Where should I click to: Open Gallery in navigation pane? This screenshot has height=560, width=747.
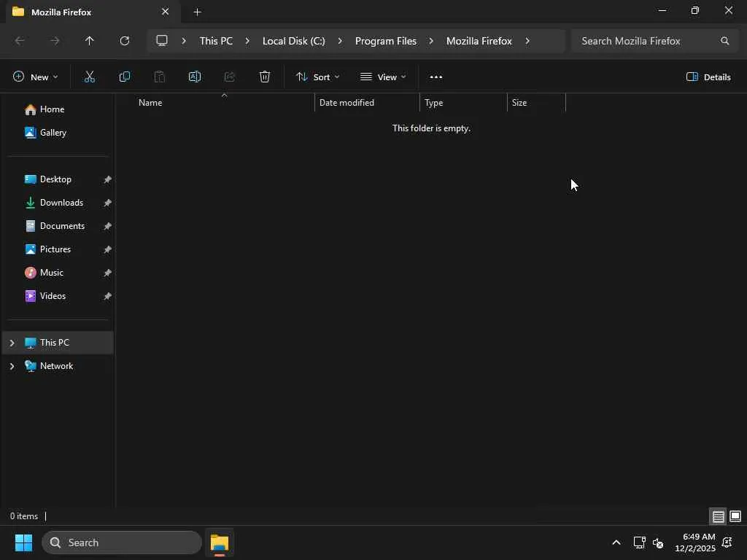pos(58,133)
